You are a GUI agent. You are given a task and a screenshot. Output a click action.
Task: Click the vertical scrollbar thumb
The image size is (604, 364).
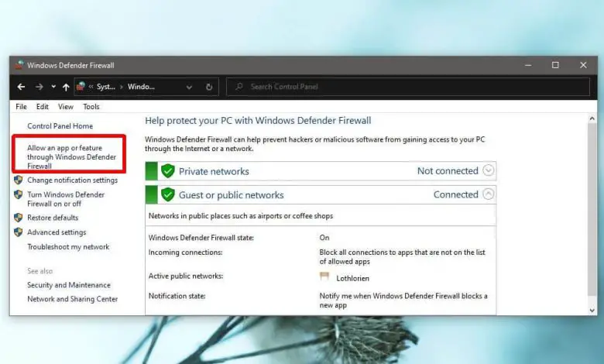click(592, 210)
